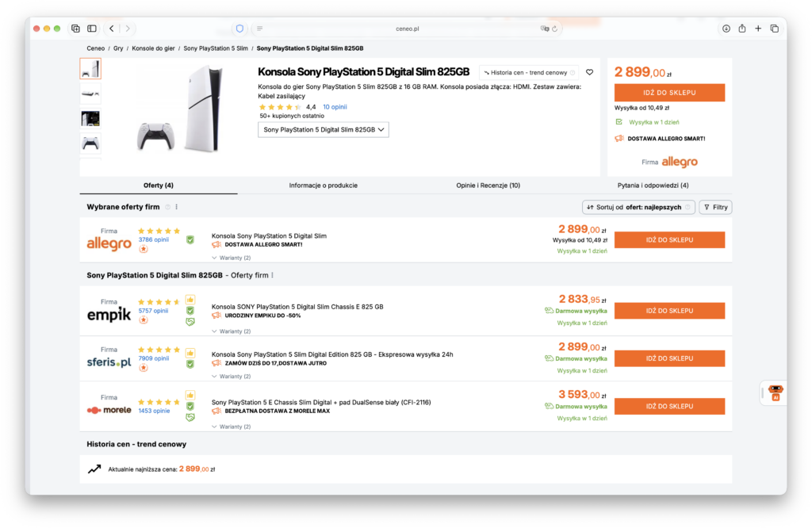The width and height of the screenshot is (812, 528).
Task: Click the info icon beside Wybrane oferty firm
Action: (x=168, y=207)
